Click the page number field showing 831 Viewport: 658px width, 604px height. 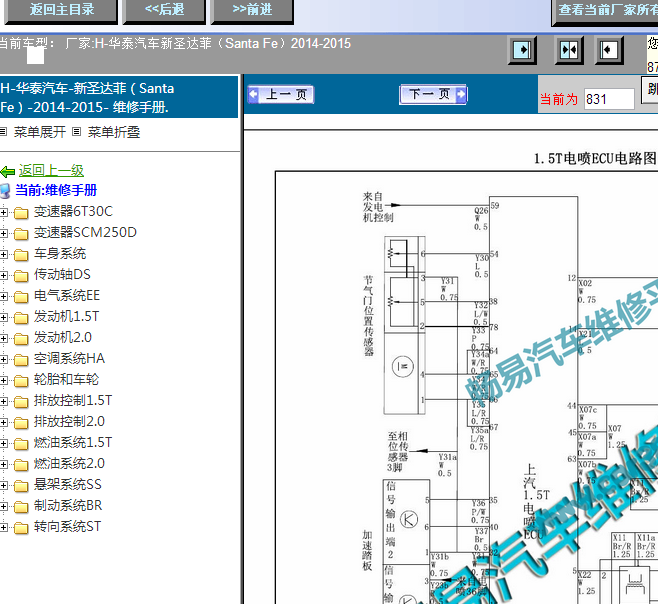[x=609, y=99]
